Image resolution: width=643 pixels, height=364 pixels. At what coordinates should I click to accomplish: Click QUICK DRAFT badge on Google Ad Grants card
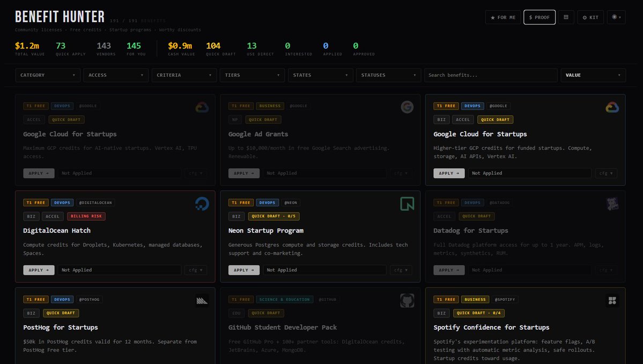263,120
